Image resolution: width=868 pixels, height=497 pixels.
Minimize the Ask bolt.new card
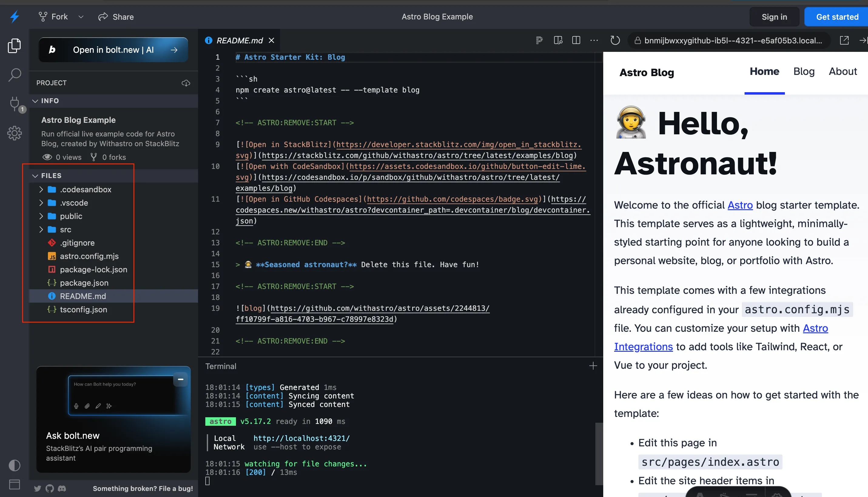[x=180, y=379]
